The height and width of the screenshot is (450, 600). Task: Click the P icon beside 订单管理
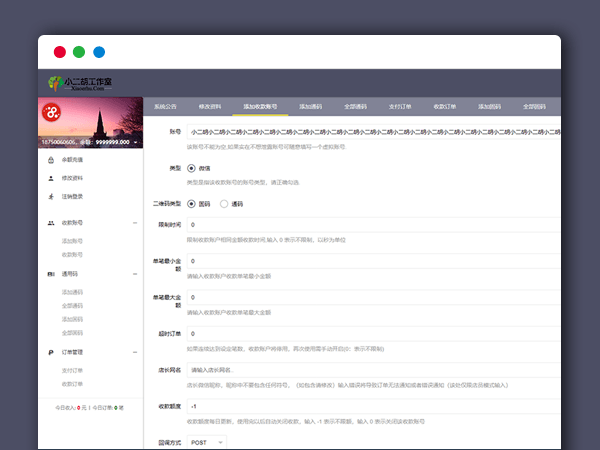(50, 352)
